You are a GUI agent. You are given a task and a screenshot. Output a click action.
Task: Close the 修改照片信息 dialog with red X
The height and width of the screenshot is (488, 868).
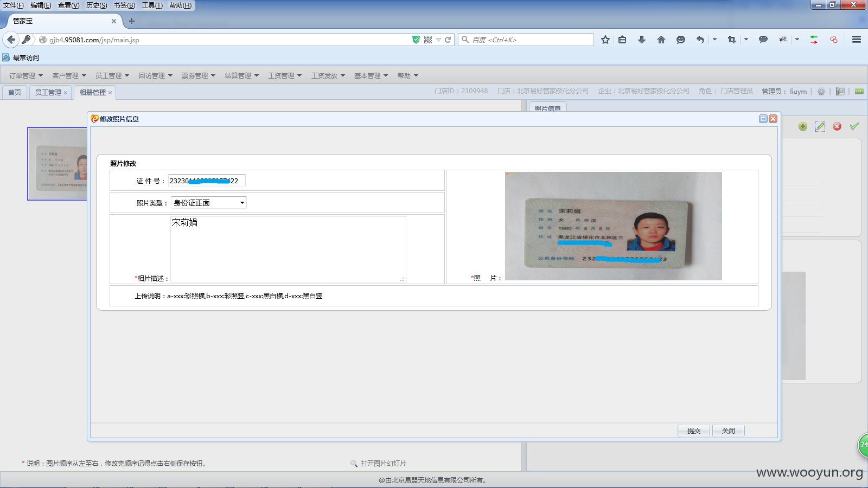773,119
